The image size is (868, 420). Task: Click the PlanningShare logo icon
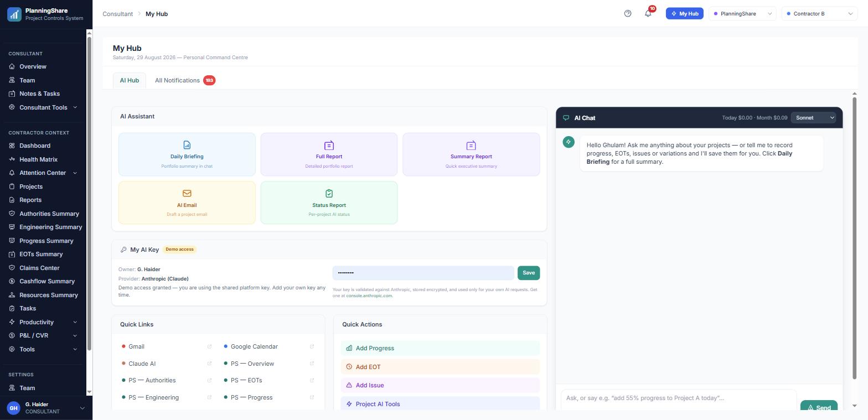pos(14,14)
